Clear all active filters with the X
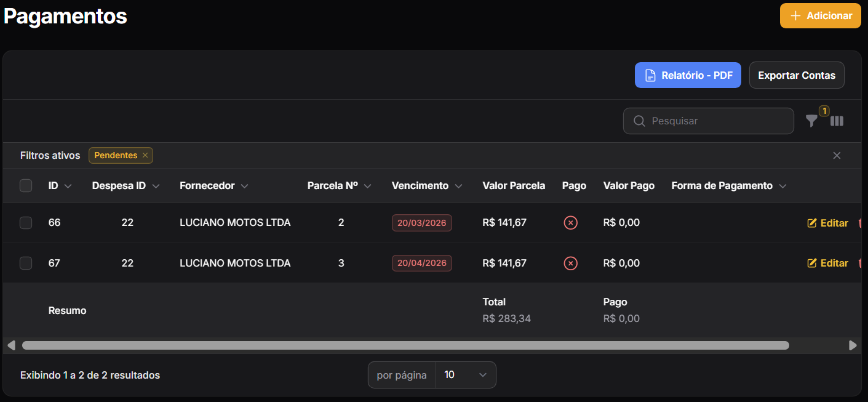868x402 pixels. pyautogui.click(x=837, y=156)
